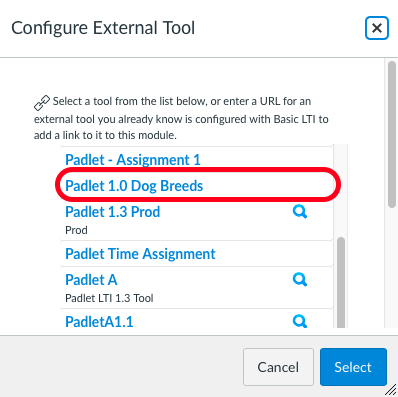
Task: Click the Configure External Tool title
Action: [103, 28]
